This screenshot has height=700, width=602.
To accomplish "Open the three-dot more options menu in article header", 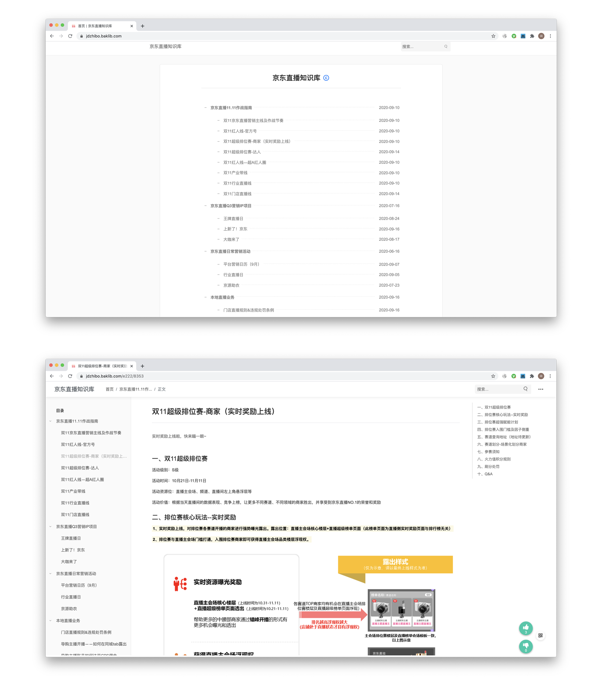I will click(x=540, y=389).
